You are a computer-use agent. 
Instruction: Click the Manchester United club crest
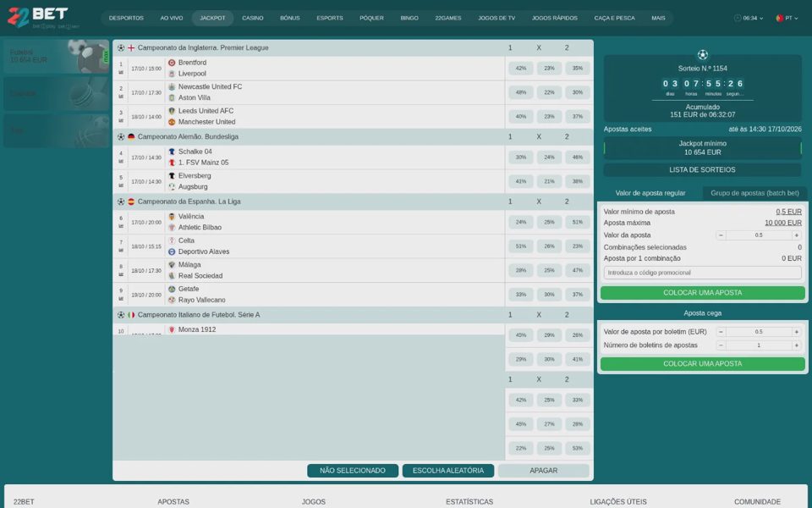point(172,122)
